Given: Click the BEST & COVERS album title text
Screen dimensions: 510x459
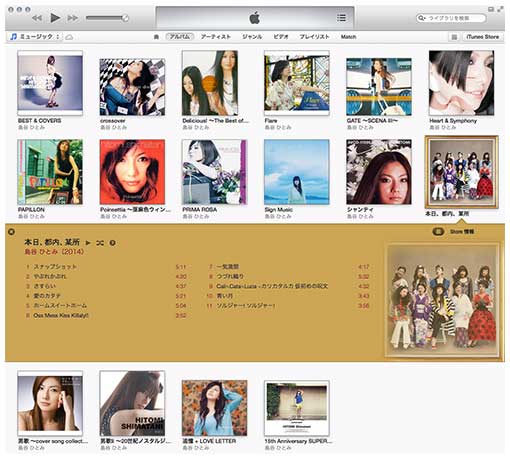Looking at the screenshot, I should pyautogui.click(x=39, y=121).
